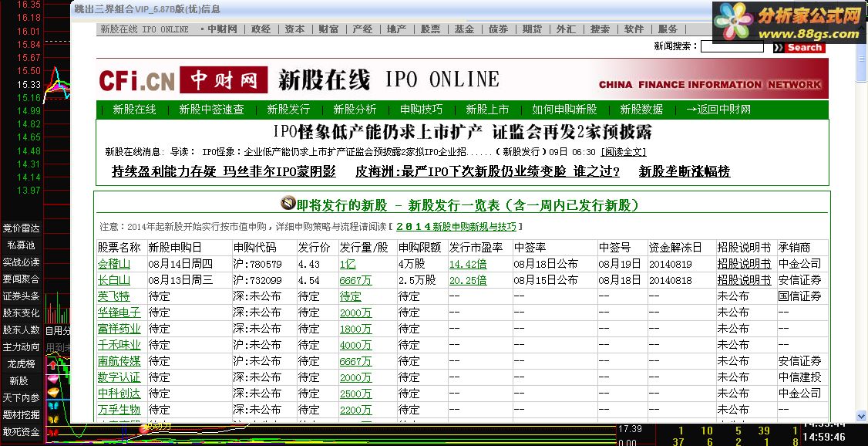Open the 要闻聚合 sidebar button
The image size is (868, 446).
[x=21, y=279]
